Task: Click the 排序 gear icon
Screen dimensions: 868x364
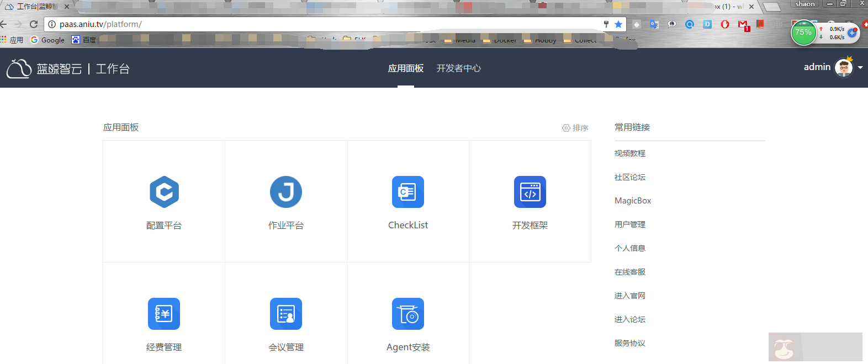Action: [x=566, y=128]
